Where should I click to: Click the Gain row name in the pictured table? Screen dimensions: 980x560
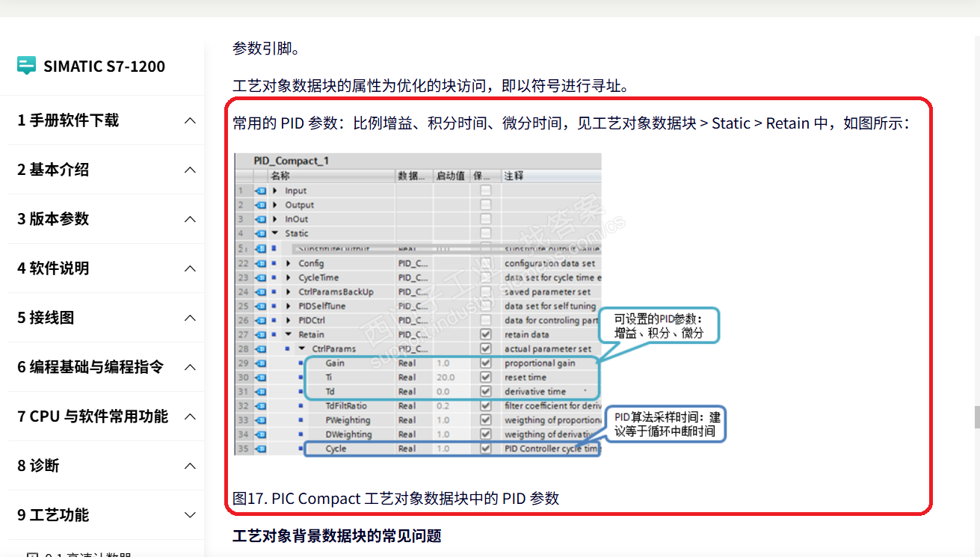[x=335, y=363]
